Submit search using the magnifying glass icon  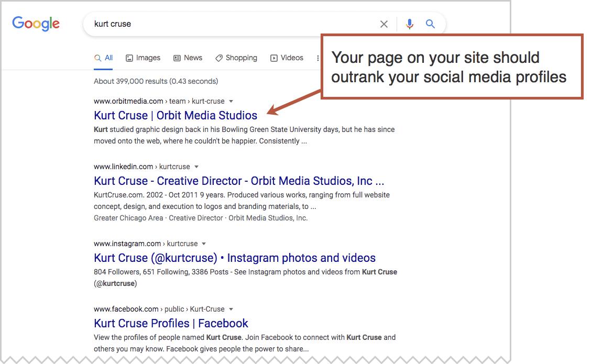[x=430, y=24]
